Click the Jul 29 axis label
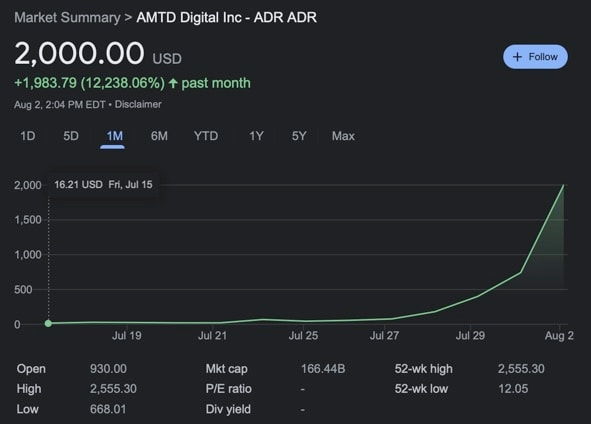 pyautogui.click(x=470, y=335)
